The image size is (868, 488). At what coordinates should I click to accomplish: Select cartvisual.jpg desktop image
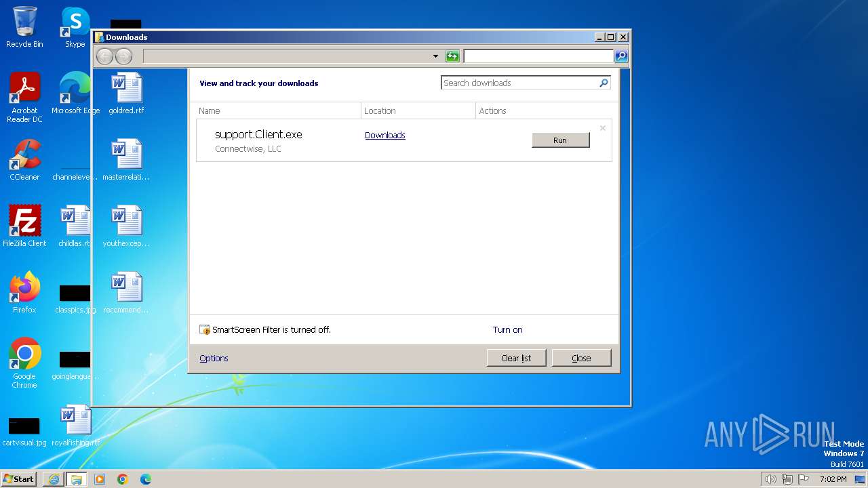pos(24,431)
